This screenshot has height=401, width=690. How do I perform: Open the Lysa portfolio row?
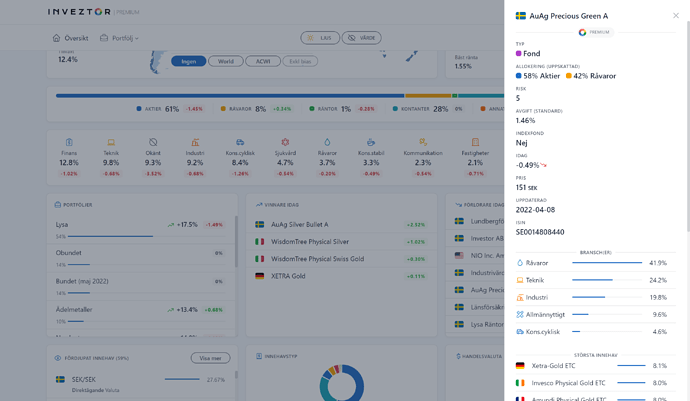click(x=140, y=230)
